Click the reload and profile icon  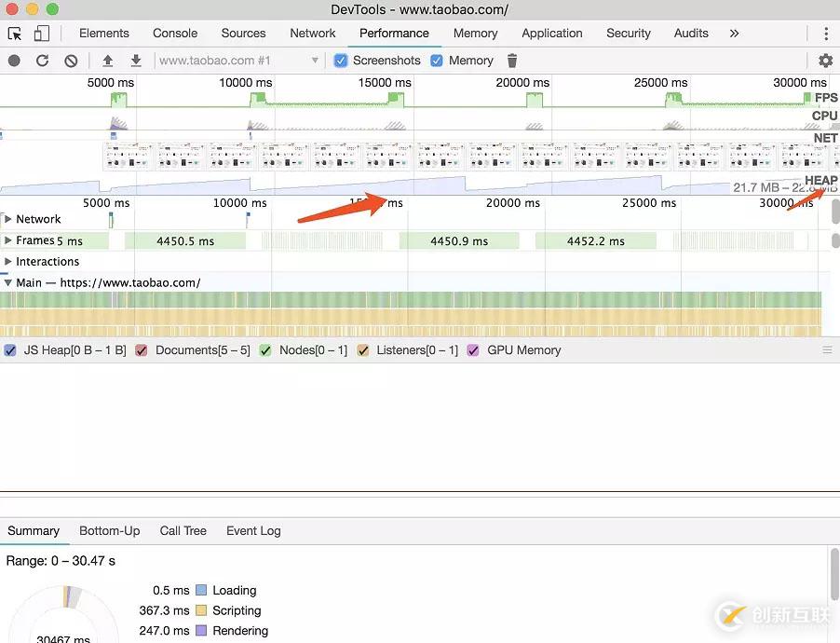[x=42, y=61]
